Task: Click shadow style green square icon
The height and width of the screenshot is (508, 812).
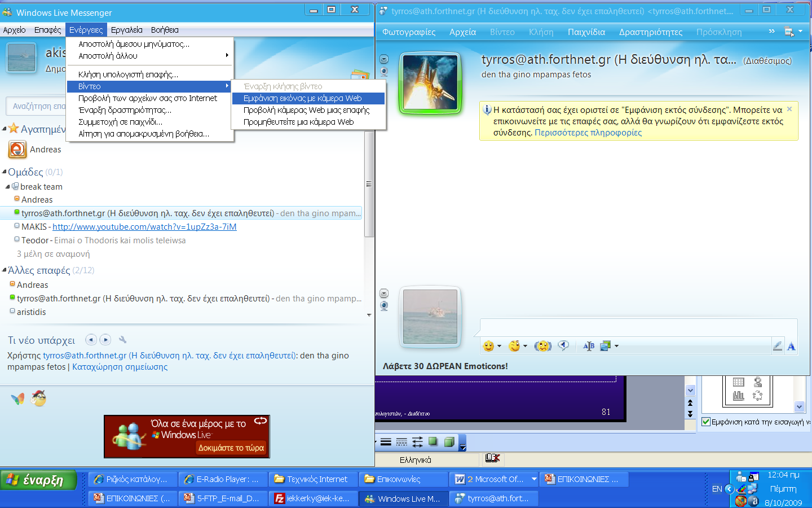Action: coord(433,442)
